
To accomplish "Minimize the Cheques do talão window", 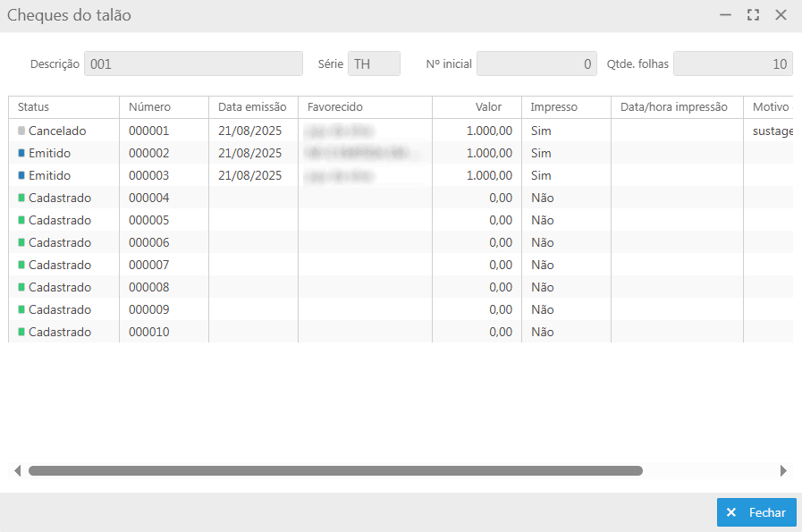I will [x=726, y=15].
